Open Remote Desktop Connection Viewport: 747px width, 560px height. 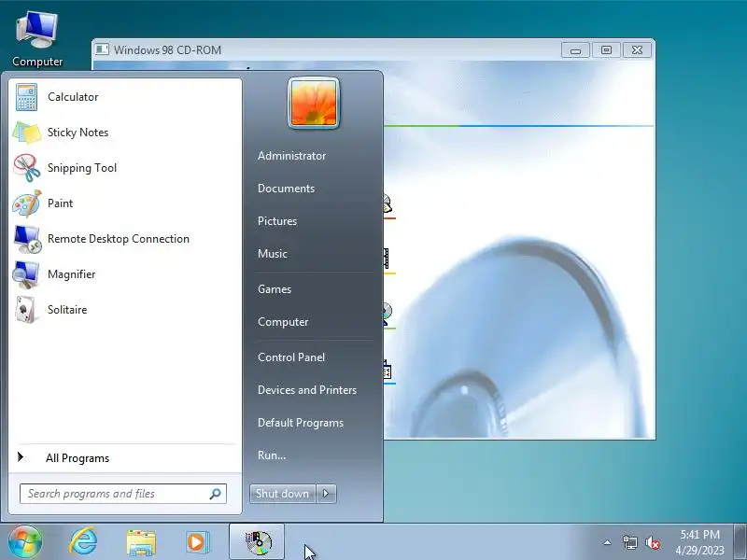point(125,239)
